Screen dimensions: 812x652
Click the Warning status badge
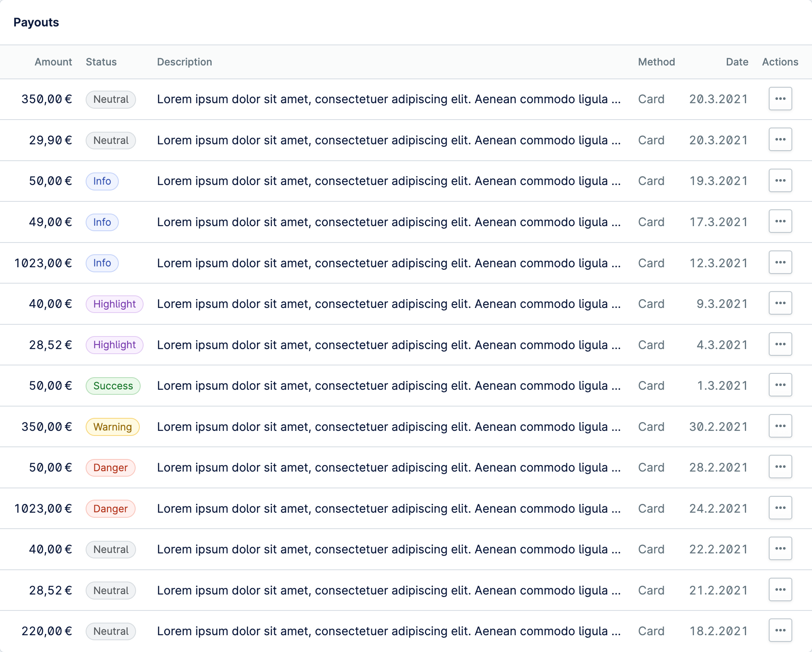113,427
